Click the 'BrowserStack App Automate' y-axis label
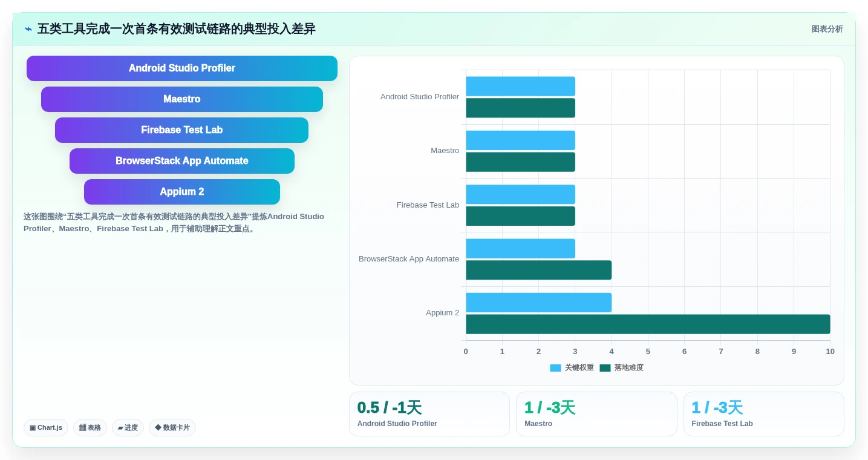Screen dimensions: 868x460 coord(409,259)
